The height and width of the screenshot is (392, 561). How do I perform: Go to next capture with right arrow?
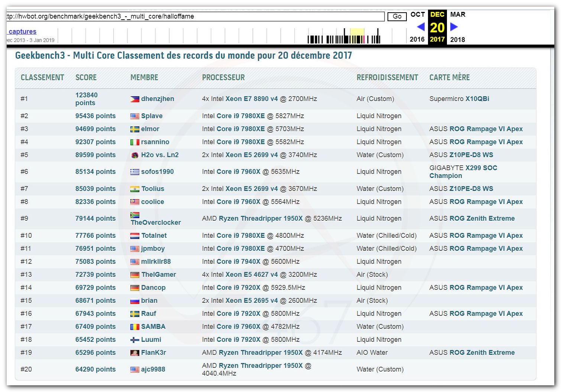pos(454,27)
